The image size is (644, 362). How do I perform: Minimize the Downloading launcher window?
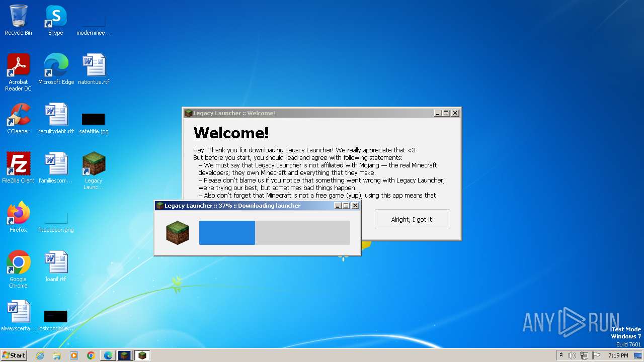coord(337,206)
